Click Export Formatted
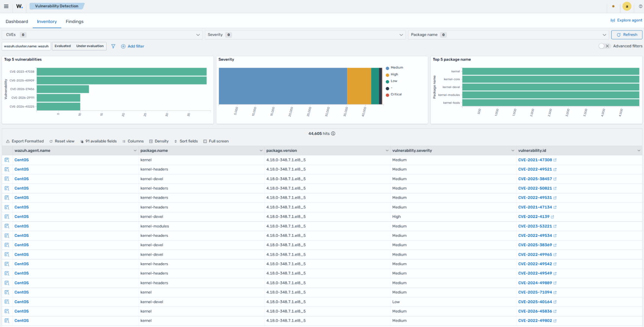 click(x=25, y=141)
